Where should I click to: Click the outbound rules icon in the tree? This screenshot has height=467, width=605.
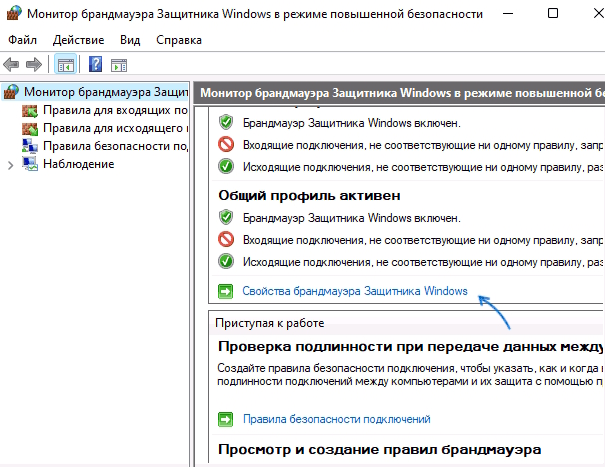(x=30, y=129)
